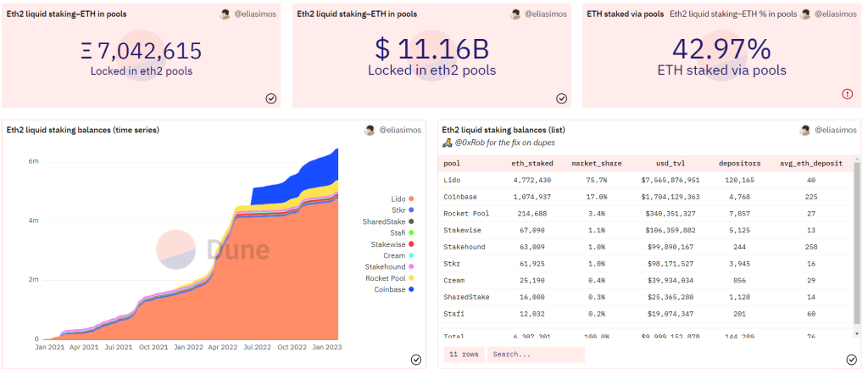Open eliasimos avatar on balances list panel
868x369 pixels.
pos(805,130)
